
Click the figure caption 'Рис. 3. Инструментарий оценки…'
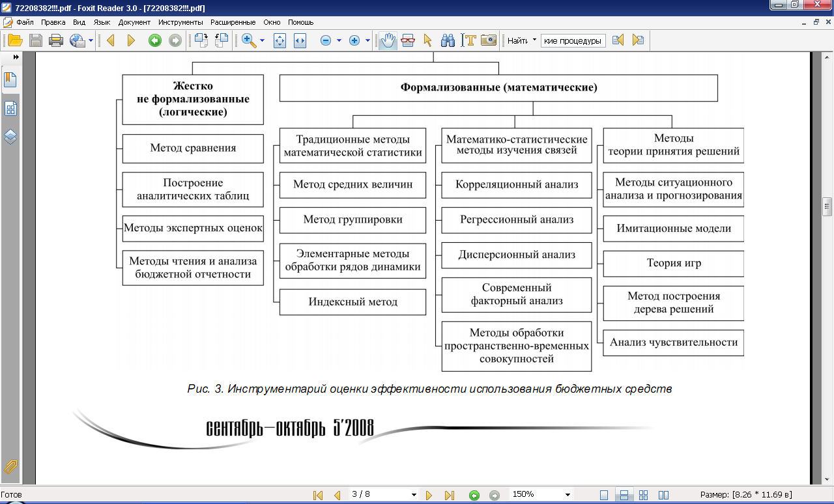coord(429,389)
